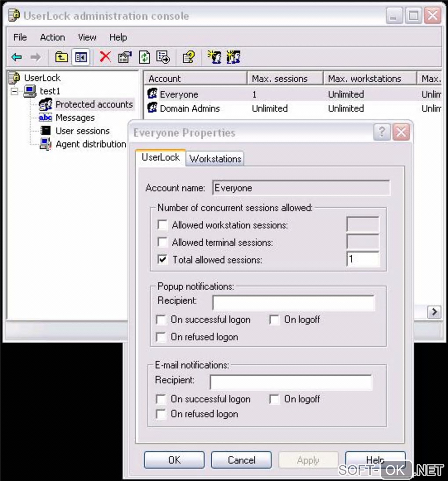The width and height of the screenshot is (448, 481).
Task: Click the Forward arrow toolbar icon
Action: point(36,58)
